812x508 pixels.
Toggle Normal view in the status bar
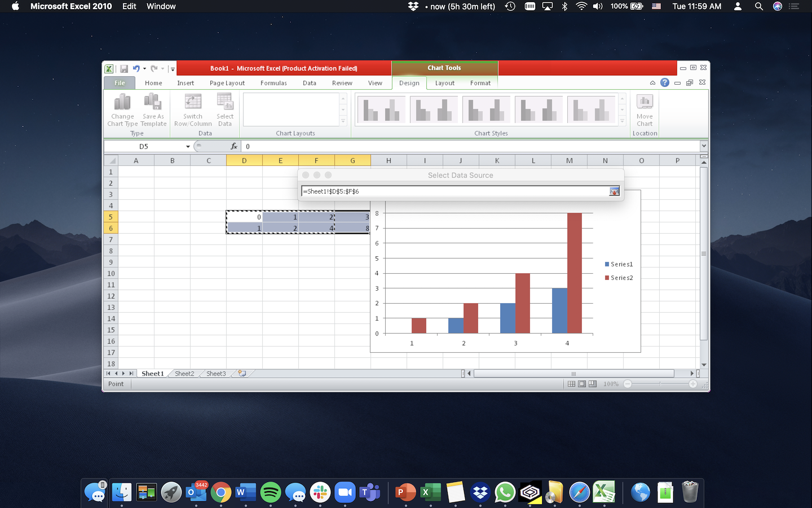tap(572, 383)
